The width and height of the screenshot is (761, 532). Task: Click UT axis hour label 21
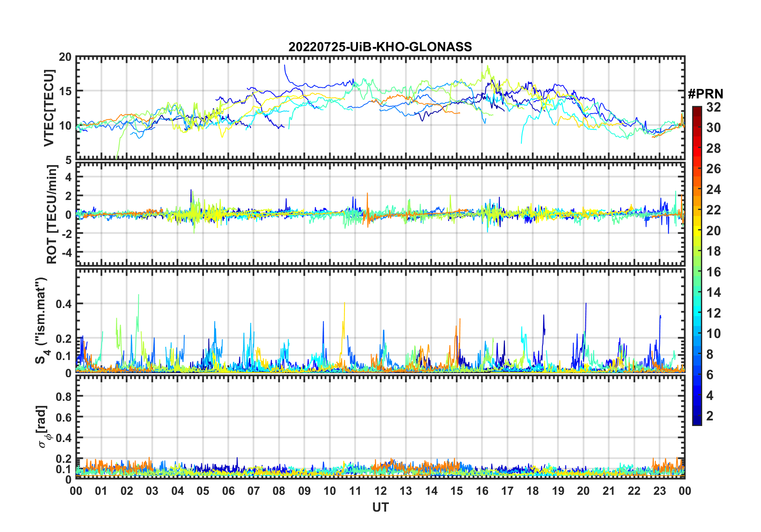[x=609, y=491]
